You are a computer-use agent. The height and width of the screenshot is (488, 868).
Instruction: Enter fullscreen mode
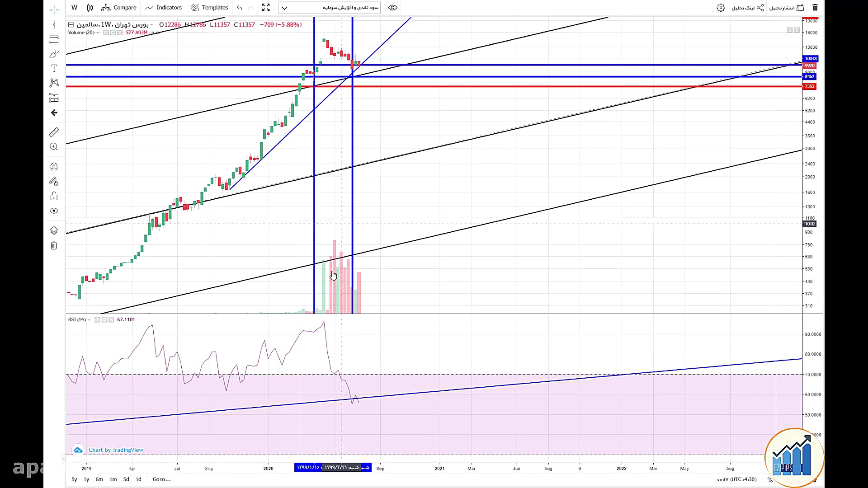tap(266, 8)
